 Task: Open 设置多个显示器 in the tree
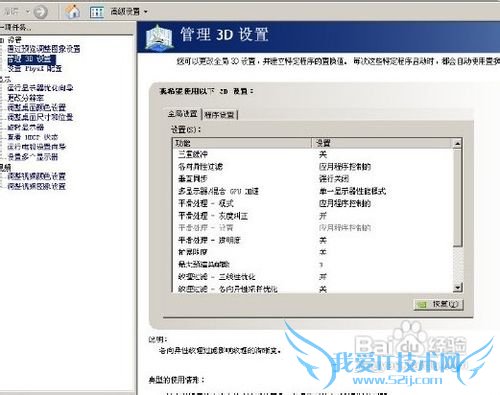(33, 157)
